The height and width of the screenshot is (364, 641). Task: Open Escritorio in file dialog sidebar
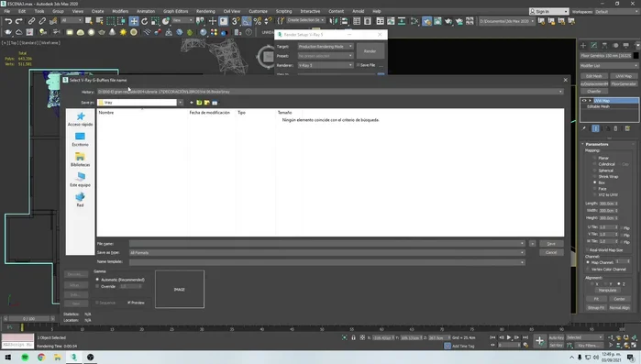coord(80,139)
